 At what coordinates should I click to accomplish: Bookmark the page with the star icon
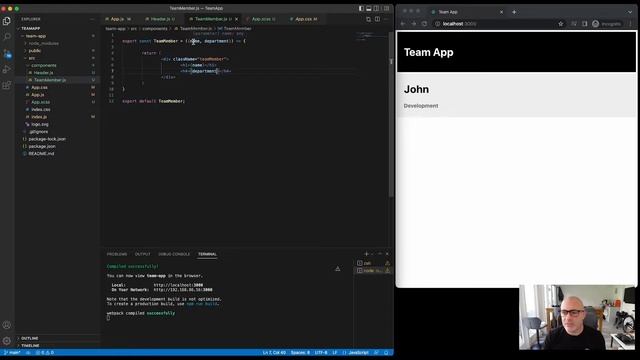[561, 24]
